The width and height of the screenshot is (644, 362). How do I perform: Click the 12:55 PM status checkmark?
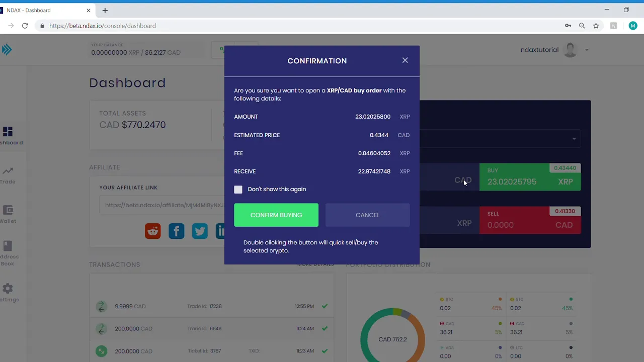(325, 306)
